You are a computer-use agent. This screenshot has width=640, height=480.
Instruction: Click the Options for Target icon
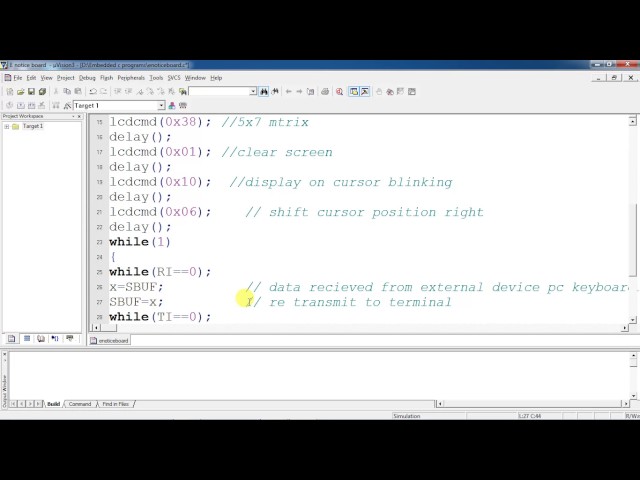[x=67, y=106]
